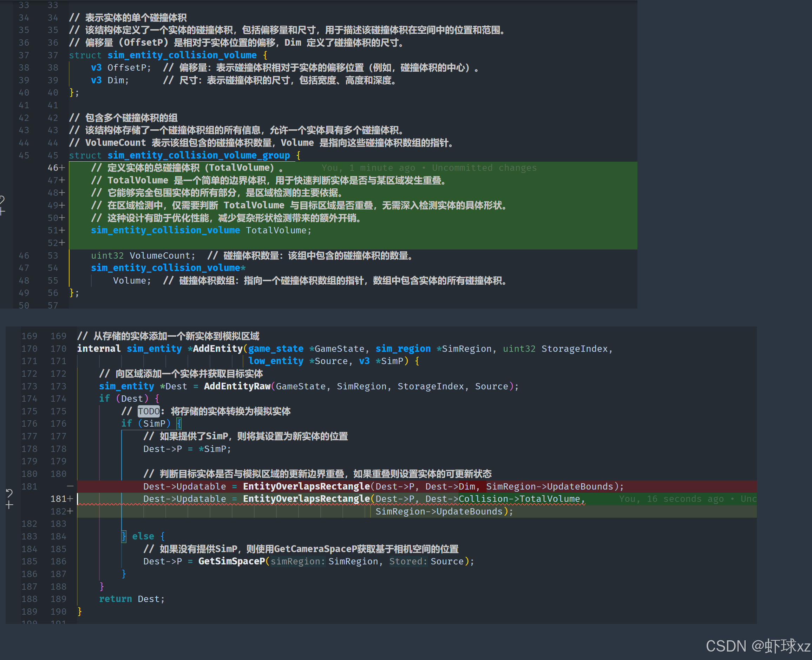
Task: Click the removed Dim, argument in red line
Action: 470,486
